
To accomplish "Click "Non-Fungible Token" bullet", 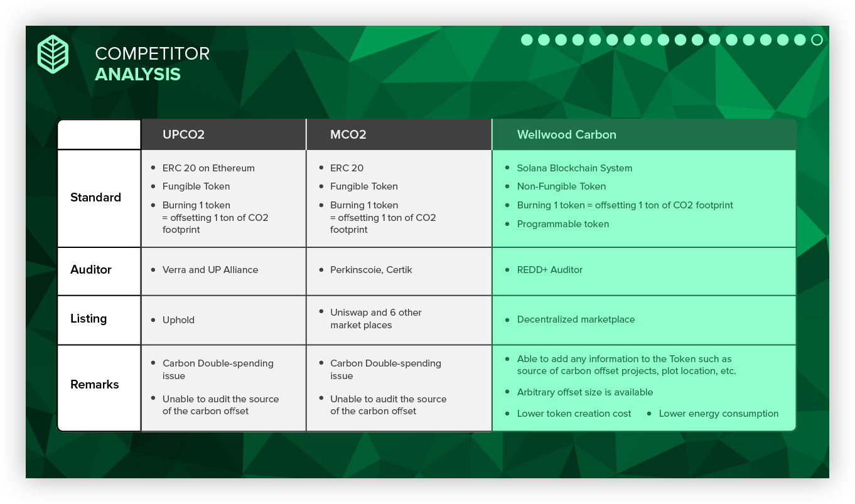I will [x=561, y=186].
